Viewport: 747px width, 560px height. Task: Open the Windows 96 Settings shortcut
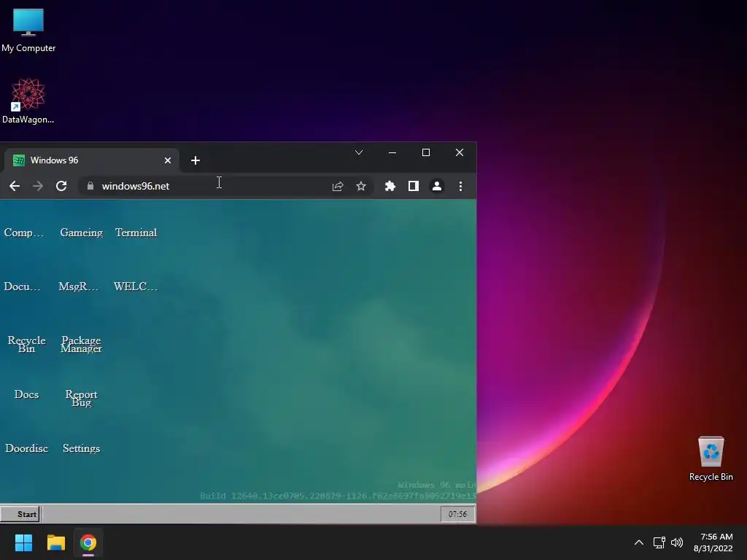pos(82,448)
